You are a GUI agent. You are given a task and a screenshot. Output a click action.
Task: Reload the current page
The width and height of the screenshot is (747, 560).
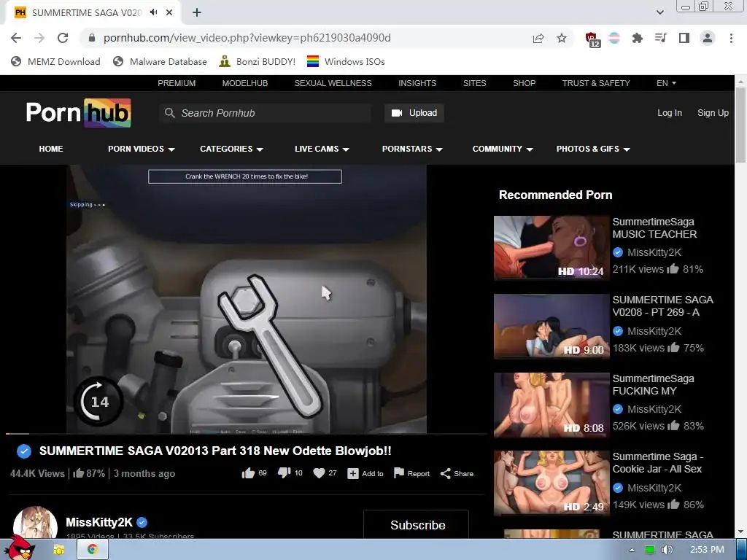click(63, 38)
